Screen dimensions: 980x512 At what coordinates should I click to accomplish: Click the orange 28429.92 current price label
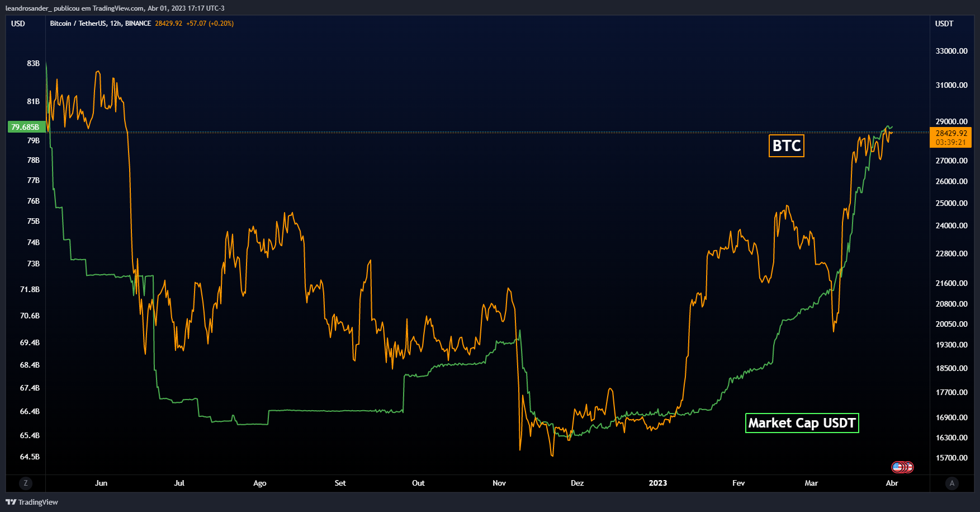click(951, 133)
